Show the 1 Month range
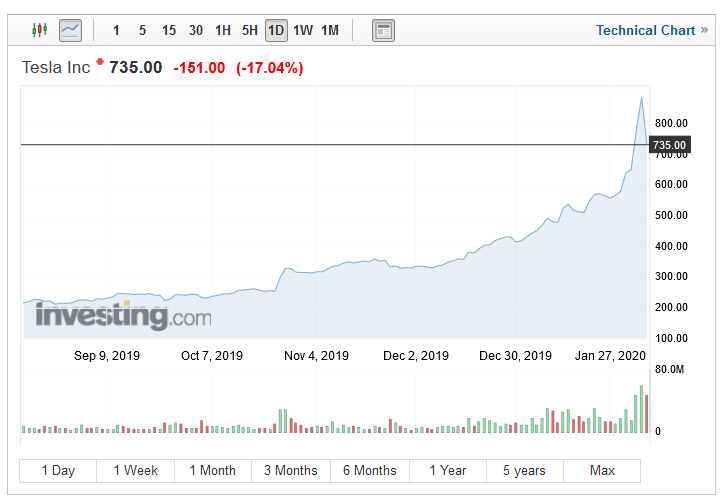Viewport: 727px width, 504px height. [x=213, y=471]
